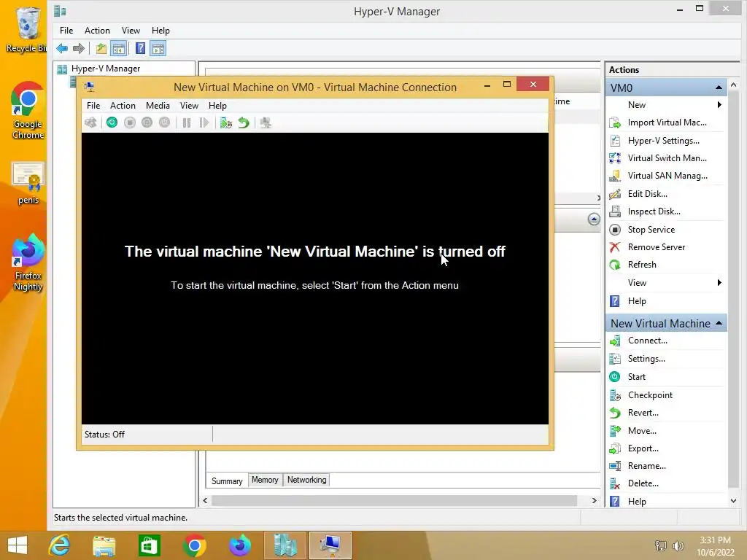Open File menu in Virtual Machine Connection window
The width and height of the screenshot is (747, 560).
point(93,106)
